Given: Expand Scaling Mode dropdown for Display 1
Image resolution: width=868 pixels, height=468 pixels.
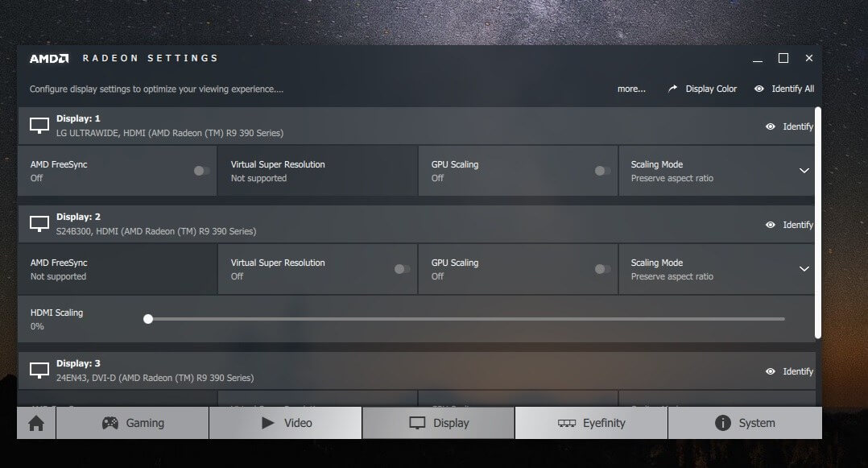Looking at the screenshot, I should click(x=804, y=171).
